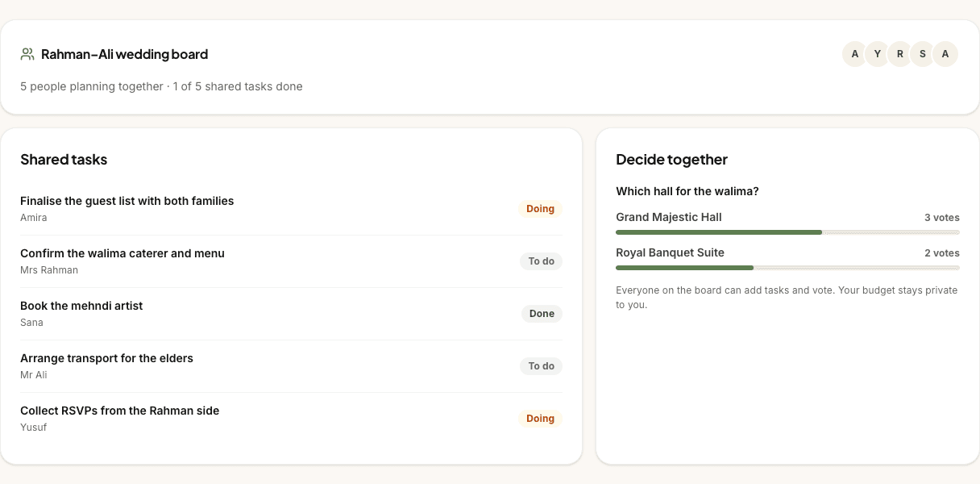Click the Doing status on guest list task
The width and height of the screenshot is (980, 484).
pos(540,209)
